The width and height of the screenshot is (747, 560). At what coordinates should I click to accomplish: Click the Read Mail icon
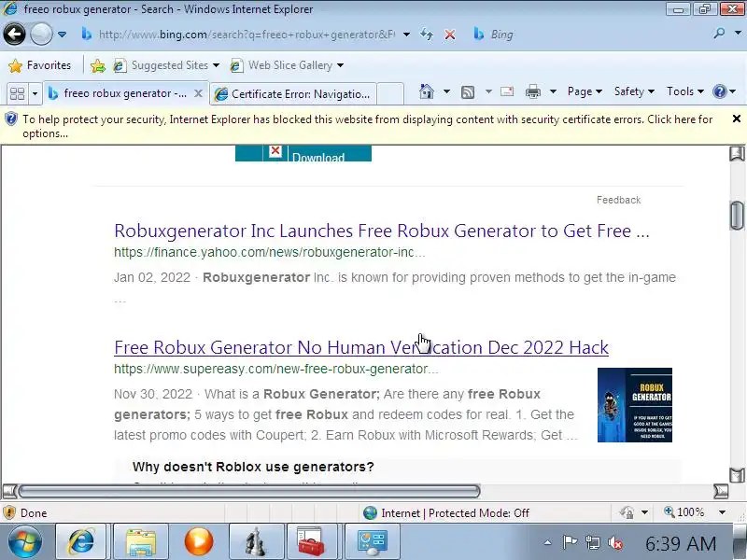pos(507,91)
